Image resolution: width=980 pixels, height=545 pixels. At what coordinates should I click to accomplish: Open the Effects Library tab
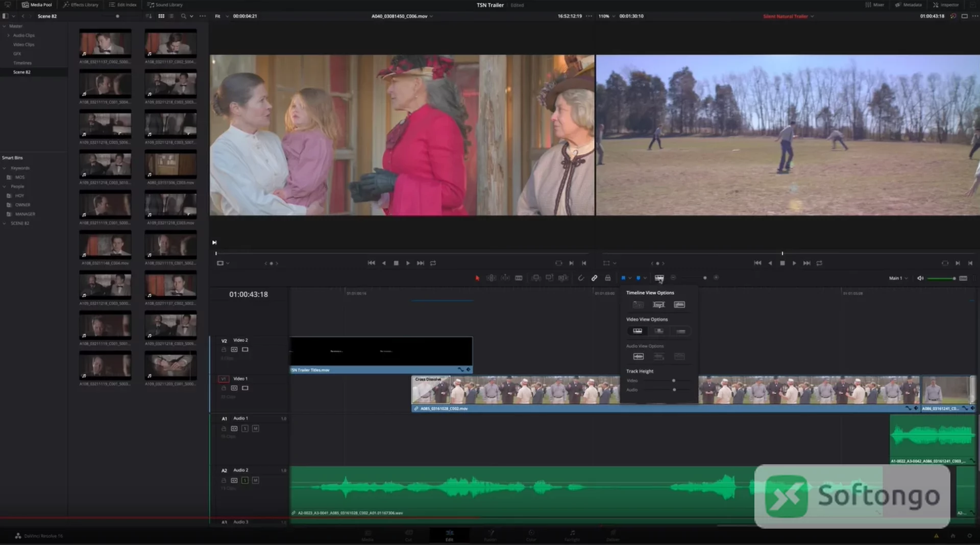coord(81,5)
